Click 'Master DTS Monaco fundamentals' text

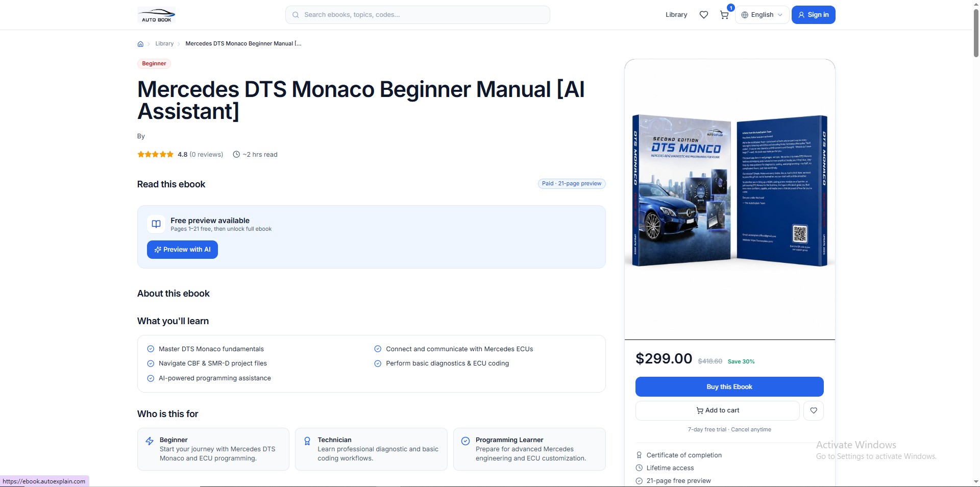(211, 349)
